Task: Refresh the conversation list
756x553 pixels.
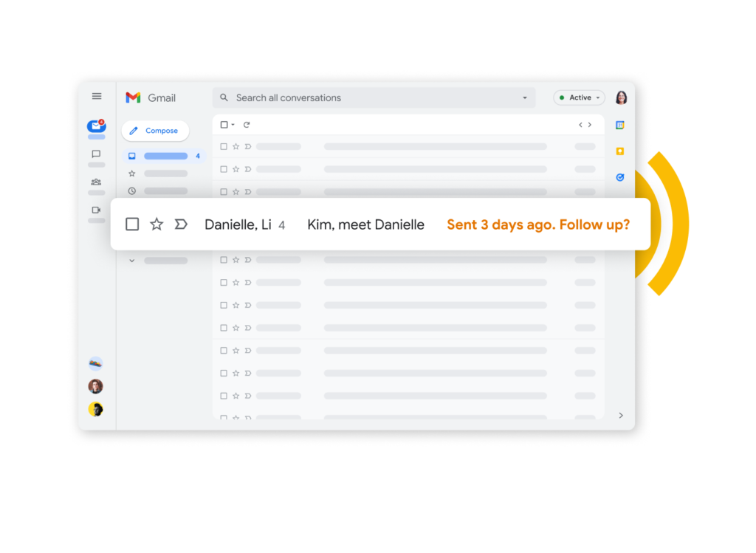Action: (x=247, y=125)
